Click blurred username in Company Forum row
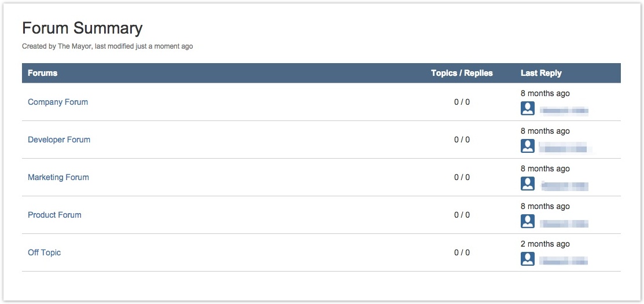Screen dimensions: 644x304 pos(564,111)
